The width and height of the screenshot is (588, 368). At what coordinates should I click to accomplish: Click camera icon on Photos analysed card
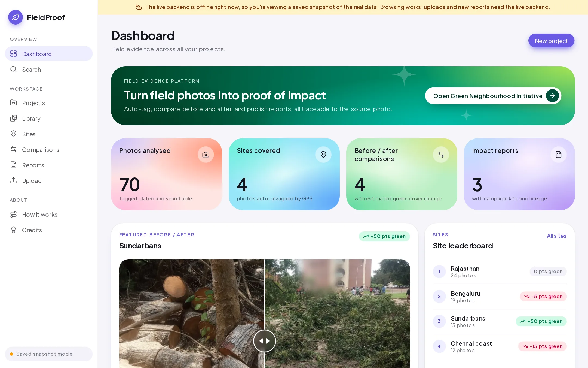pyautogui.click(x=206, y=155)
